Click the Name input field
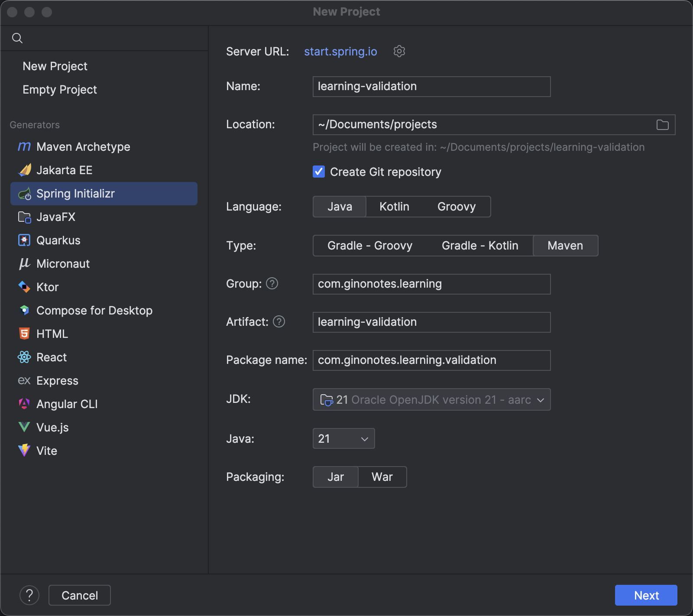The width and height of the screenshot is (693, 616). click(432, 87)
